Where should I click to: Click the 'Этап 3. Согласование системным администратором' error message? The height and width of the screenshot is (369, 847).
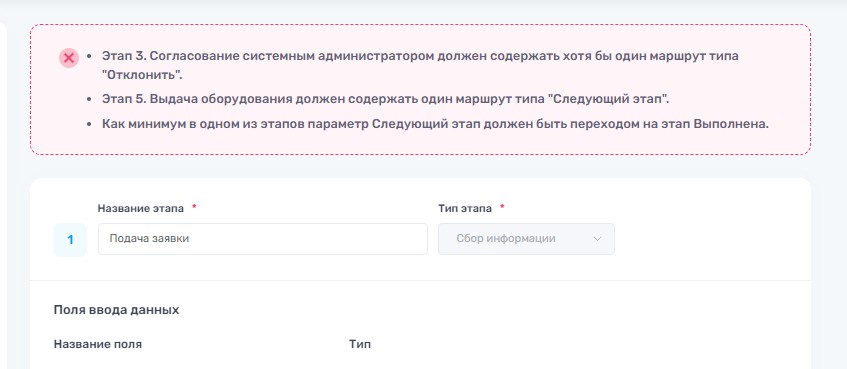pos(420,65)
